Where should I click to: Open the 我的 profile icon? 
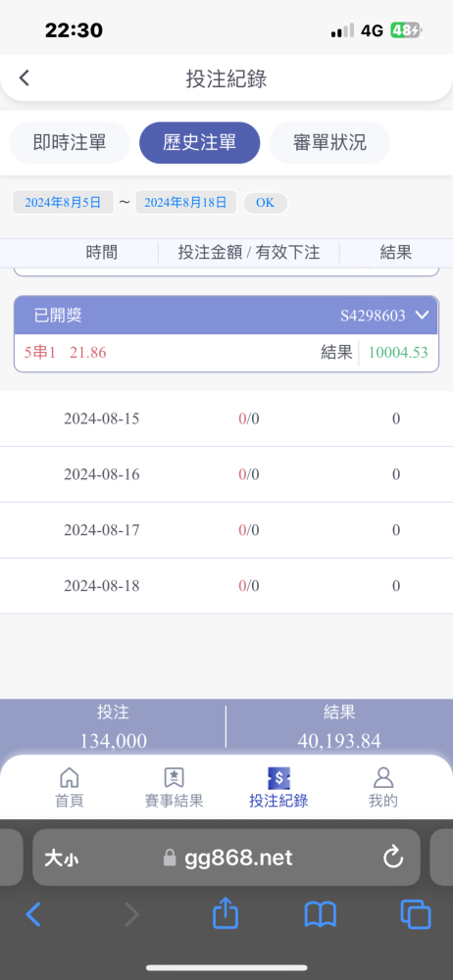383,777
